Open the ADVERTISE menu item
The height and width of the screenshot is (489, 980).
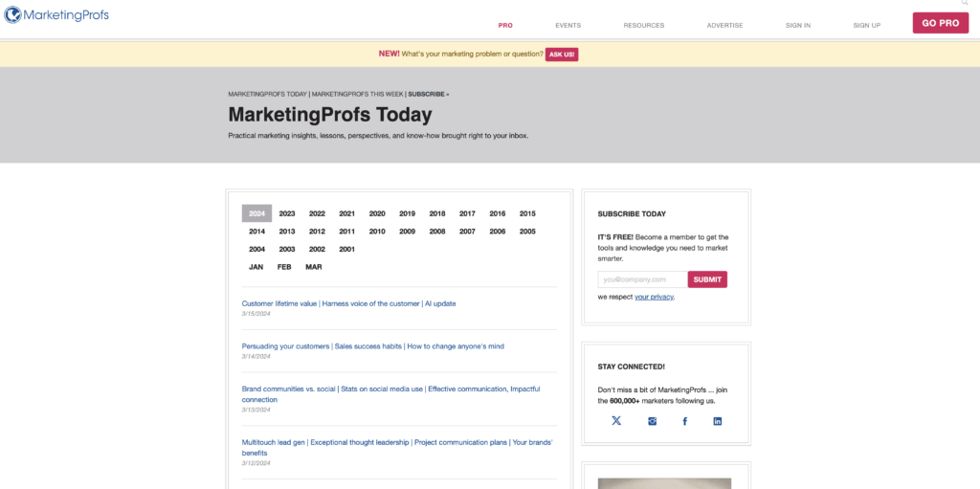[x=725, y=26]
